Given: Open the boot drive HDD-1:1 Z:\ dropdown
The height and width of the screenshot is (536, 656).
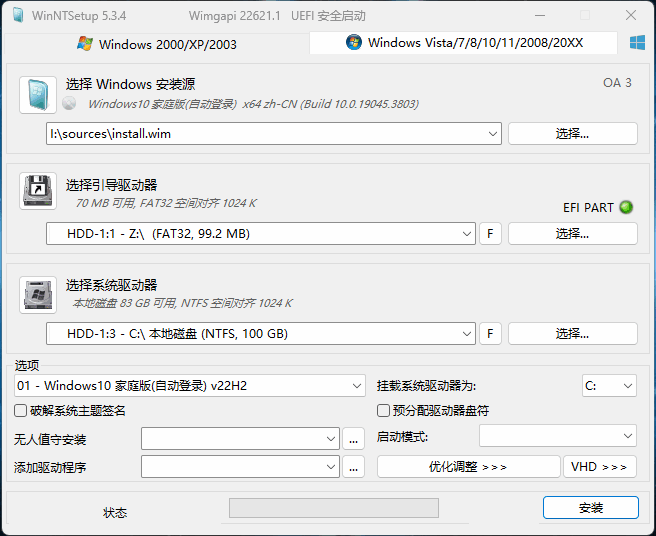Looking at the screenshot, I should click(466, 233).
